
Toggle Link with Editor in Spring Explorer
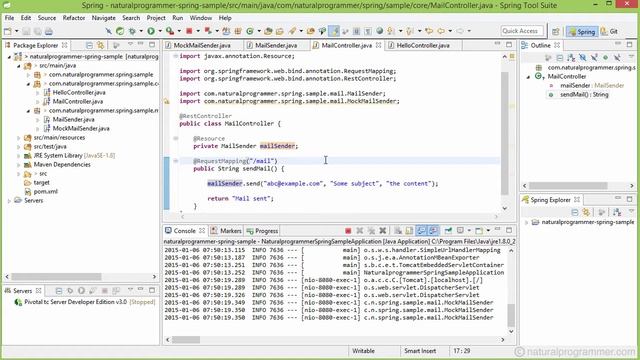(586, 212)
